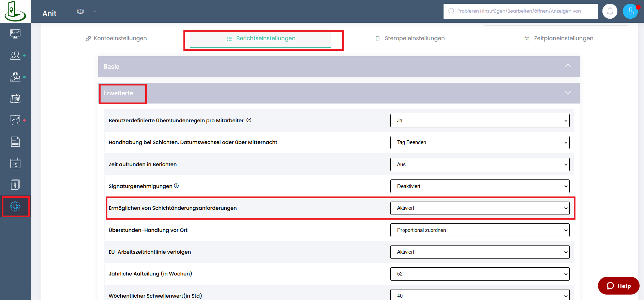Click the search magnifier icon

(451, 11)
